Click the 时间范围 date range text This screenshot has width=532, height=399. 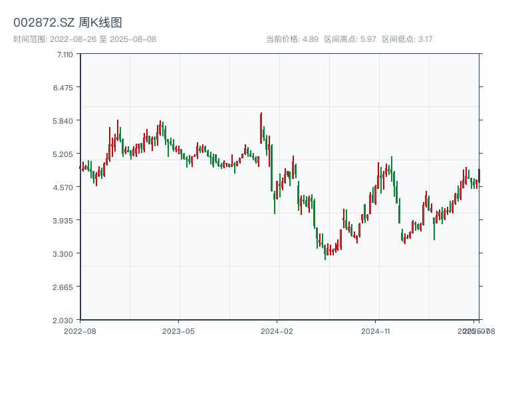[85, 39]
